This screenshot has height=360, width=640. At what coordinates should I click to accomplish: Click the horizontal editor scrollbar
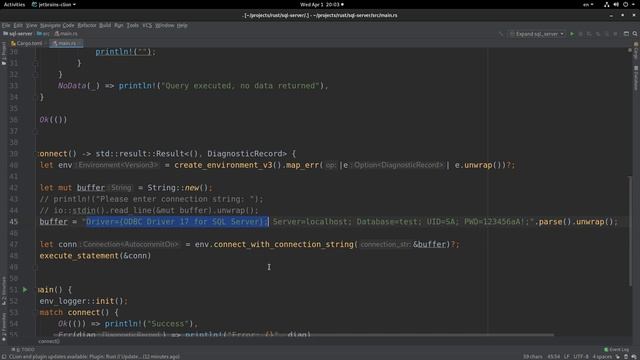tap(296, 335)
